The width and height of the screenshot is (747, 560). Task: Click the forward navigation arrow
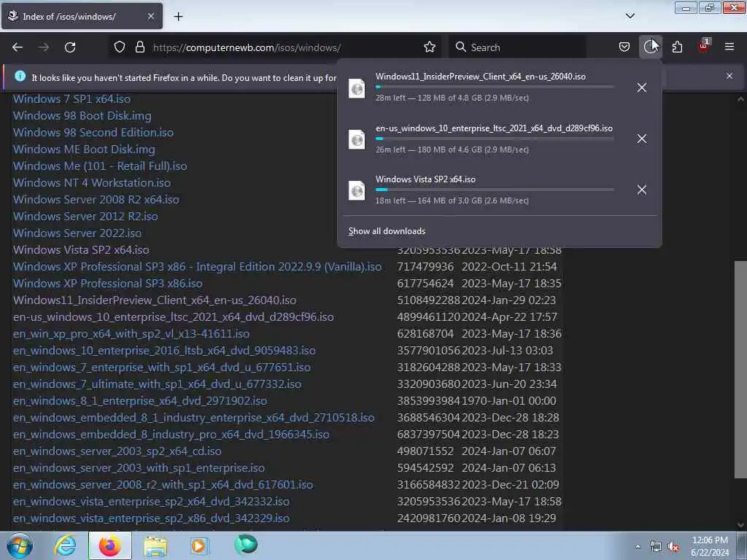click(44, 47)
